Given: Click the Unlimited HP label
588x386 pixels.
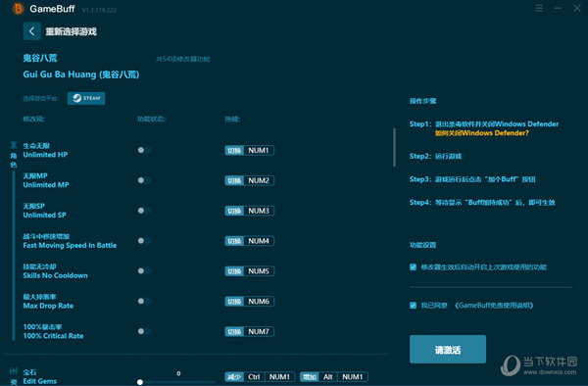Looking at the screenshot, I should pyautogui.click(x=45, y=150).
